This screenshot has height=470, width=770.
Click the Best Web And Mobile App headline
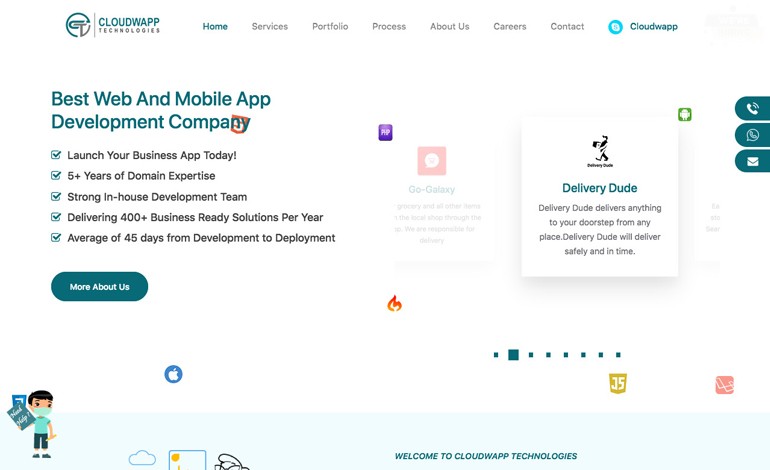161,111
